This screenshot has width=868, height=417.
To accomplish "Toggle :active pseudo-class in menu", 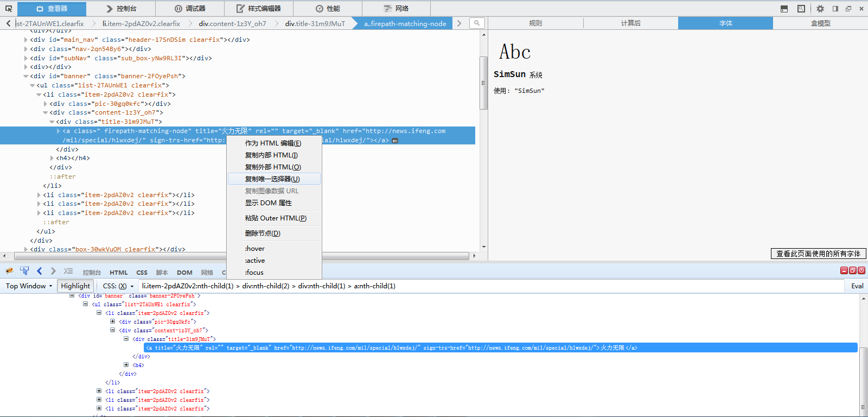I will 274,261.
